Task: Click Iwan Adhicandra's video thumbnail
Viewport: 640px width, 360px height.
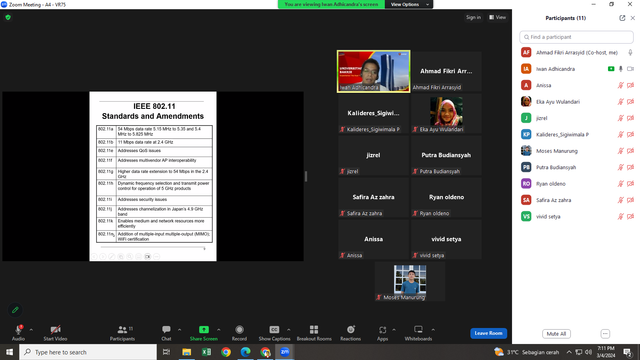Action: click(x=373, y=71)
